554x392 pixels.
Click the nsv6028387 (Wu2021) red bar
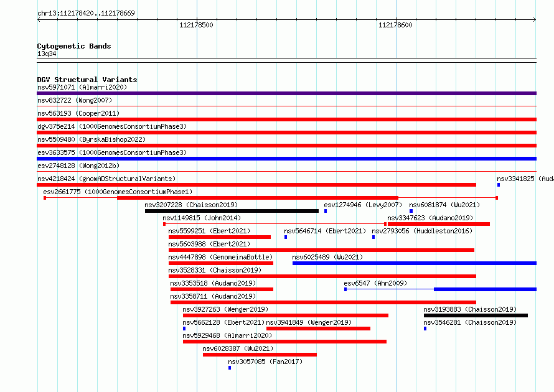(260, 355)
